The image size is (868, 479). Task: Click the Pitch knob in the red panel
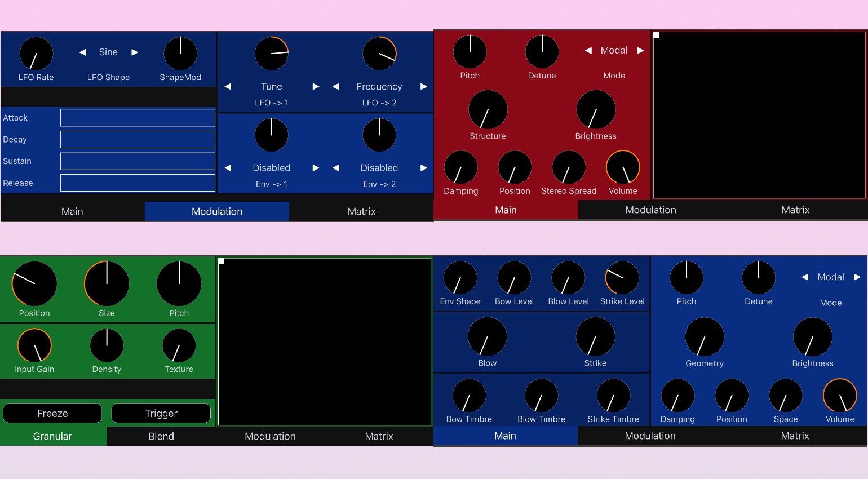(x=470, y=52)
